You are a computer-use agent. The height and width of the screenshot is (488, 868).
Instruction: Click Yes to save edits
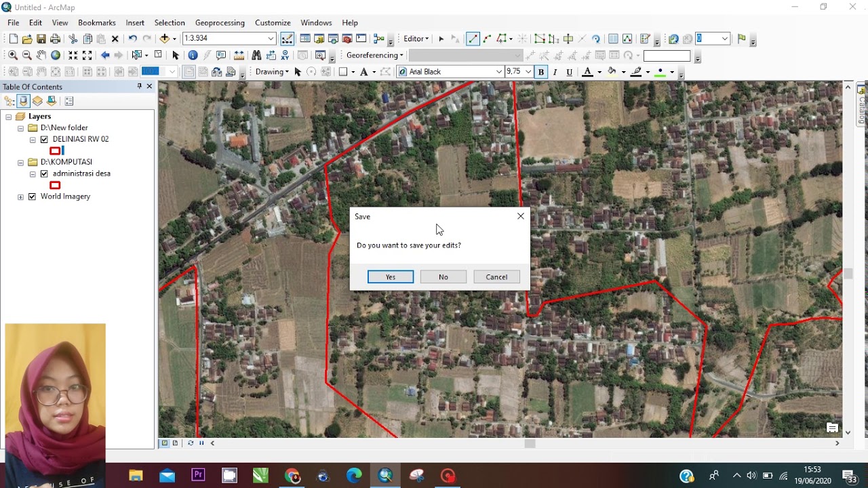coord(391,277)
